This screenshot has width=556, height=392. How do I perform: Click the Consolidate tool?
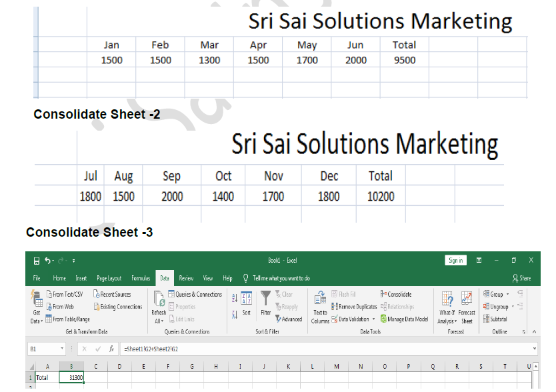click(x=396, y=294)
